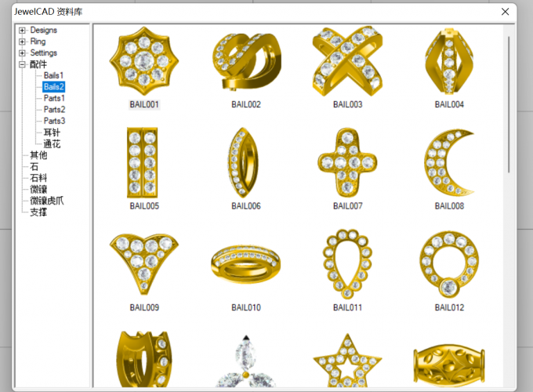Click the BAIL003 label text

coord(348,104)
